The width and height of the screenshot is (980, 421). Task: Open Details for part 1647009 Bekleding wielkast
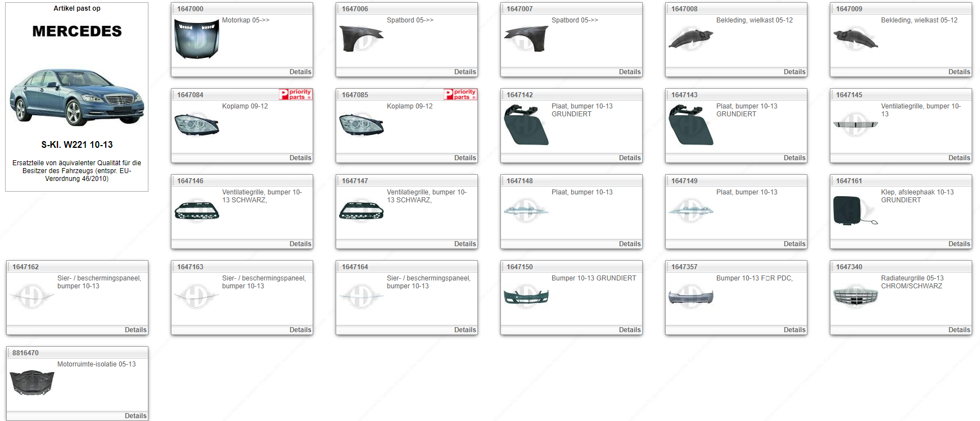pyautogui.click(x=959, y=72)
